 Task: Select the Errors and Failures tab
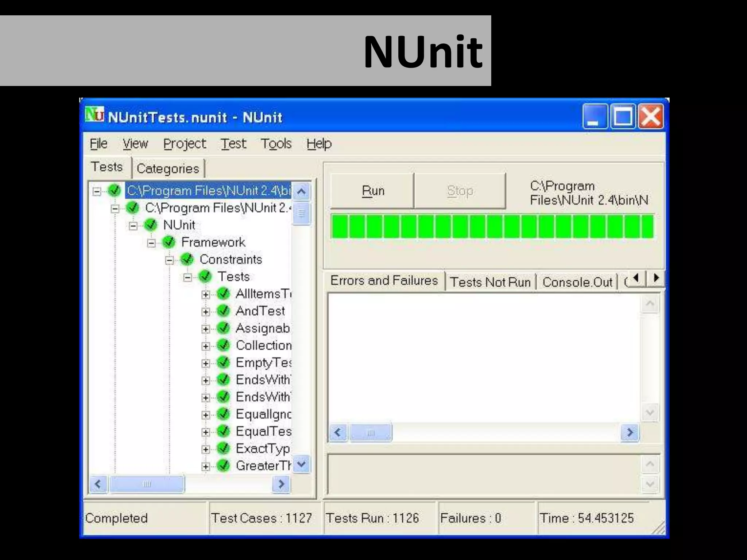[384, 281]
